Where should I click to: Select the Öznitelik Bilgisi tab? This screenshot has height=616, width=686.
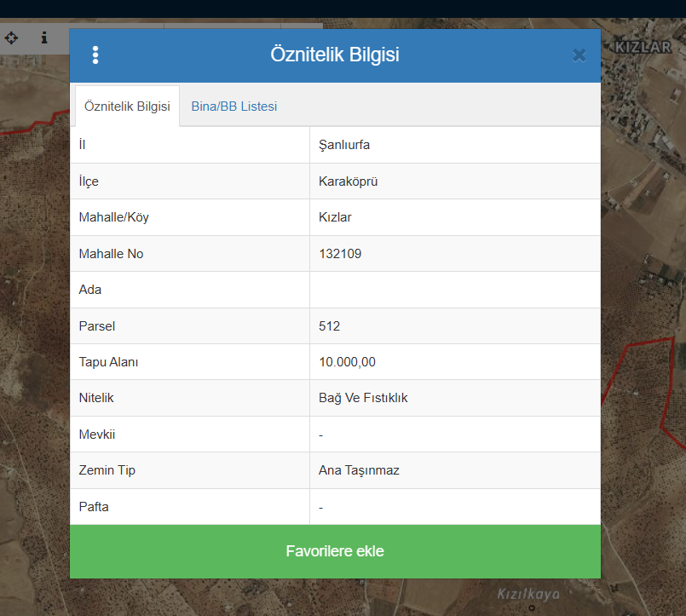127,107
